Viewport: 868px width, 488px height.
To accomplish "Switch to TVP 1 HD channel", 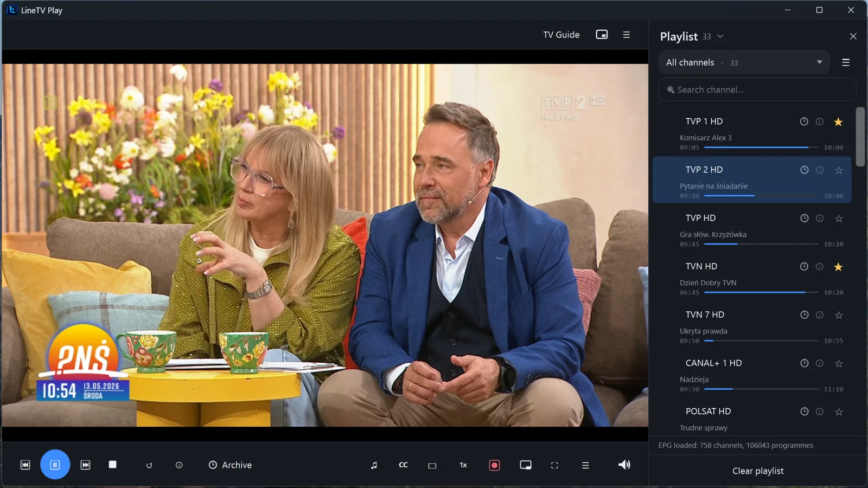I will (x=752, y=132).
